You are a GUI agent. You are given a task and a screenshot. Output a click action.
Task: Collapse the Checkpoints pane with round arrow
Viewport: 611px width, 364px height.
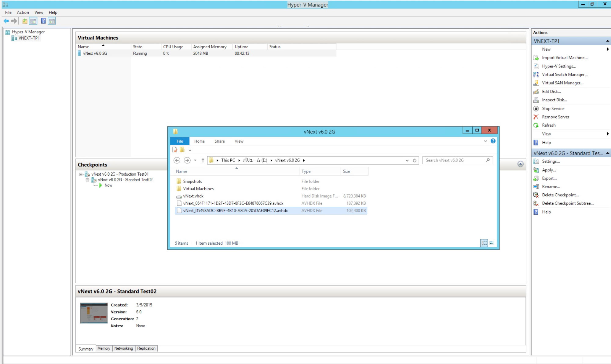pyautogui.click(x=521, y=164)
